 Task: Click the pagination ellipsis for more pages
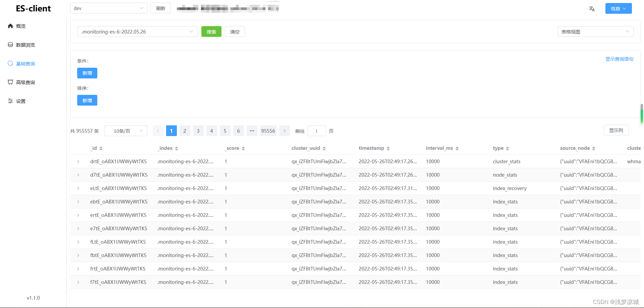tap(252, 131)
